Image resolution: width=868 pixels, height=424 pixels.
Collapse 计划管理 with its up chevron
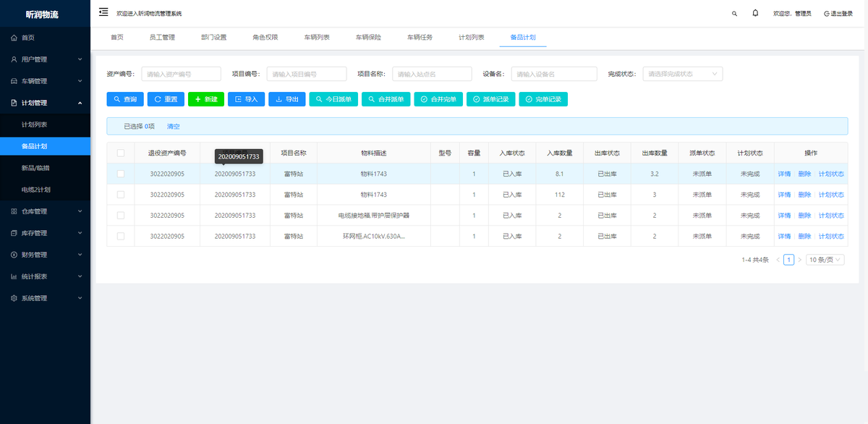tap(80, 103)
